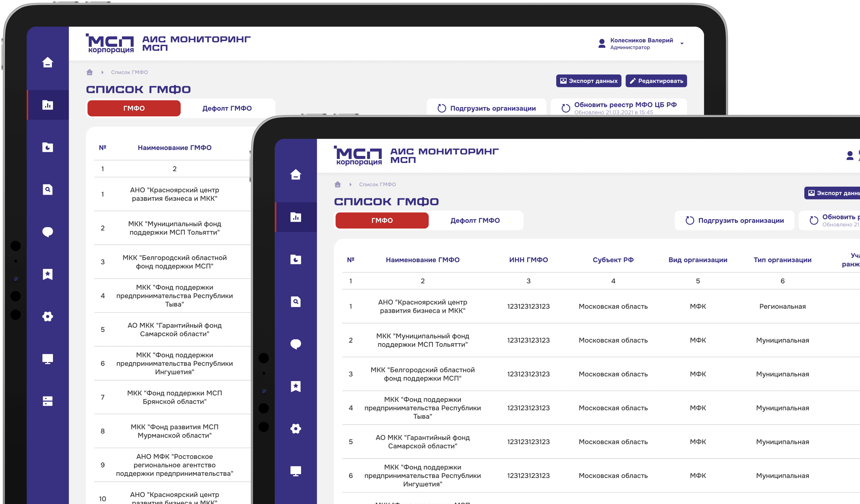Switch to ГМФО tab in back tablet
The image size is (860, 504).
click(x=134, y=108)
